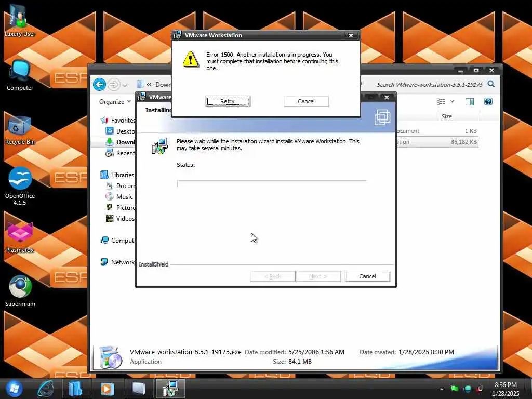Screen dimensions: 532x399
Task: Launch Plasmafox desktop icon
Action: click(x=20, y=237)
